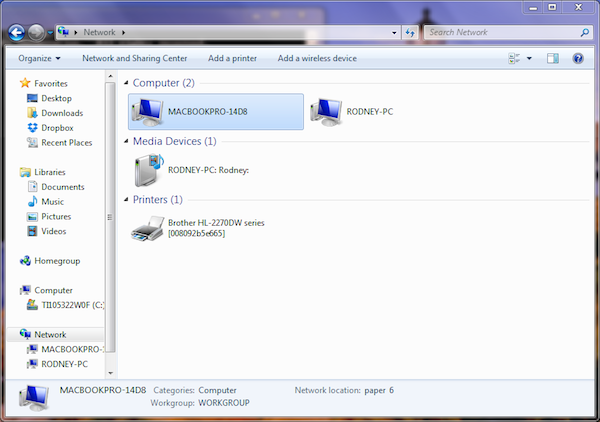
Task: Toggle the preview pane
Action: click(x=553, y=59)
